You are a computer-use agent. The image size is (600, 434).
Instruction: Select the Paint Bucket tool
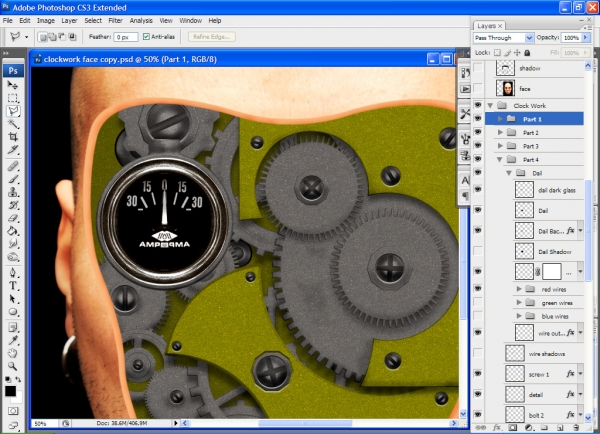(13, 231)
